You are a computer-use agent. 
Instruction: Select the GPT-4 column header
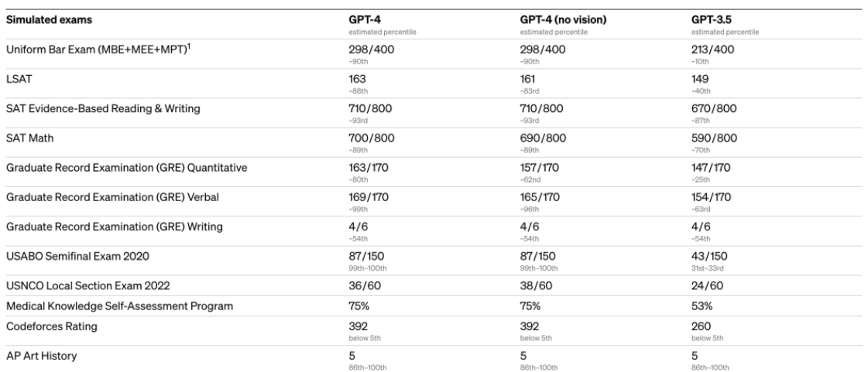(x=363, y=19)
